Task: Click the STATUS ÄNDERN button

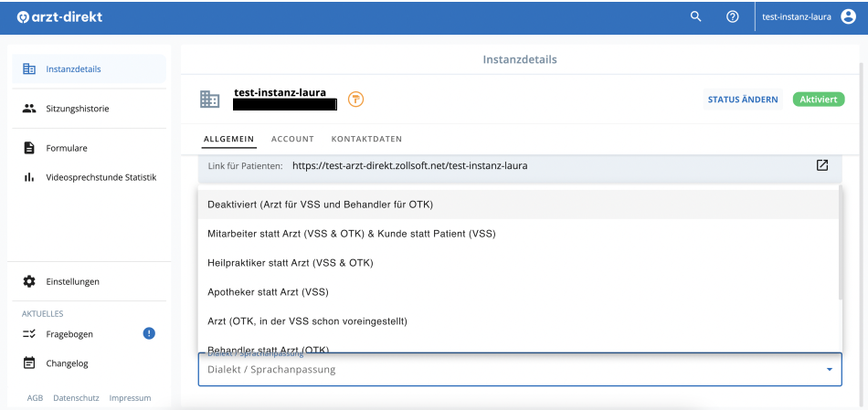Action: pos(743,100)
